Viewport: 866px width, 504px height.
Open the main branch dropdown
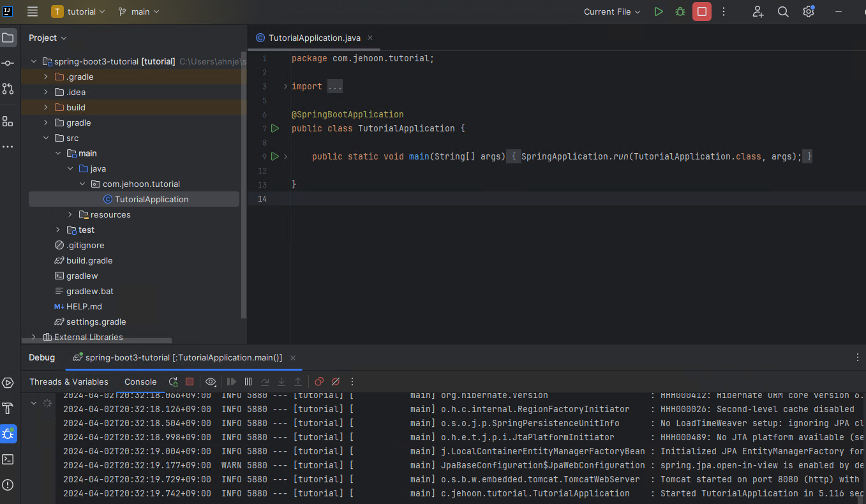click(138, 11)
